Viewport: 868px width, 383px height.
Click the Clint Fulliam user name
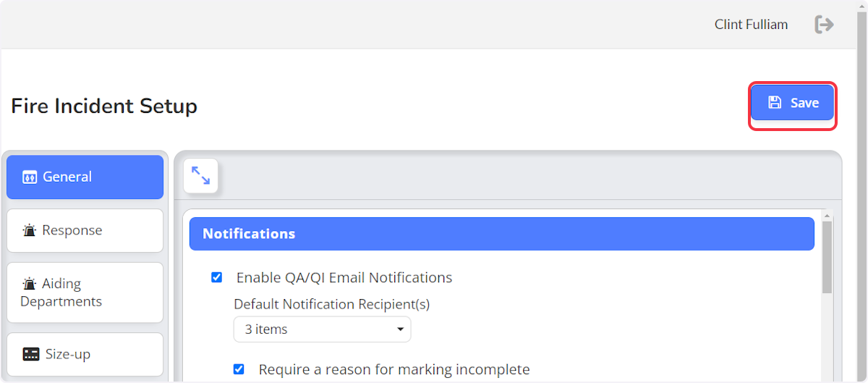(x=751, y=25)
